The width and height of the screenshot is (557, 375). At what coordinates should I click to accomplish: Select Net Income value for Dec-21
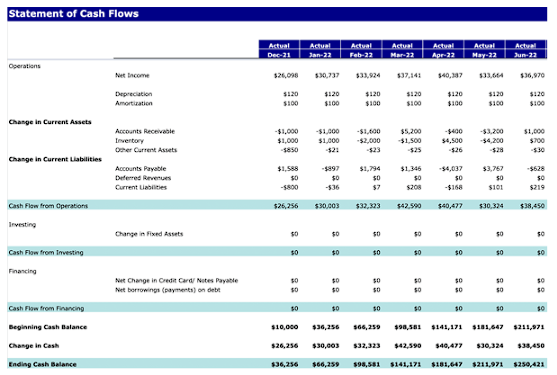coord(286,75)
